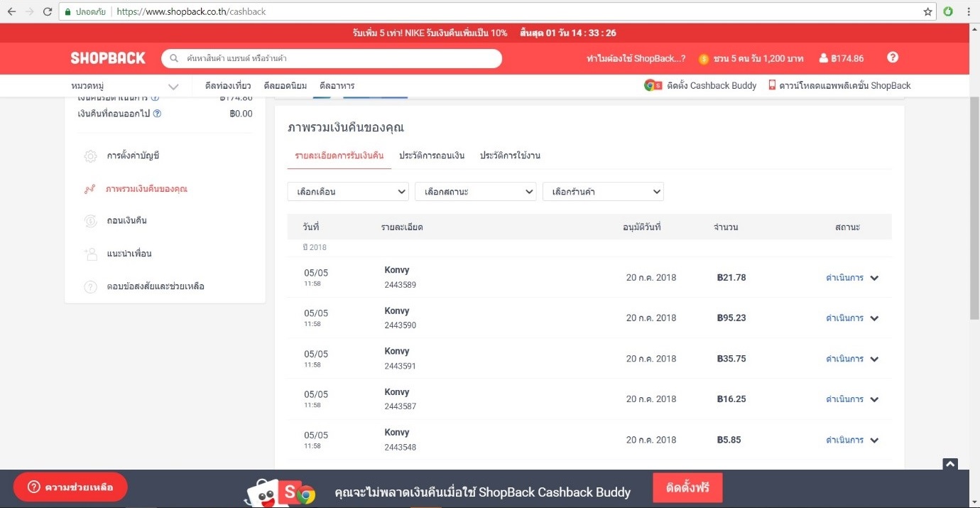The height and width of the screenshot is (508, 980).
Task: Switch to ประวัติการถอนเงิน tab
Action: pos(432,155)
